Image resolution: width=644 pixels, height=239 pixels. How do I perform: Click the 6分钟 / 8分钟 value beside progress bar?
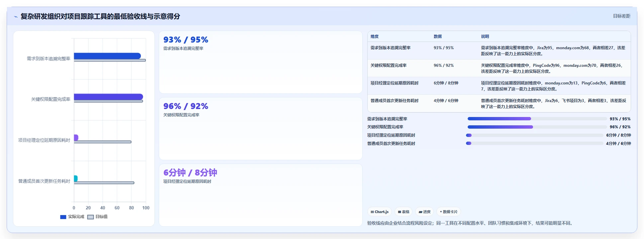pos(618,135)
